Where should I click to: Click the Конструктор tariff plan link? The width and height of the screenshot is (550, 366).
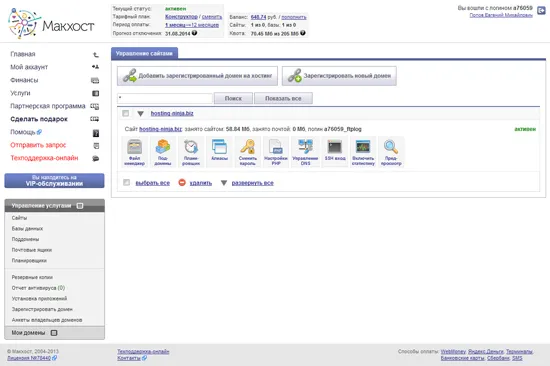[181, 16]
